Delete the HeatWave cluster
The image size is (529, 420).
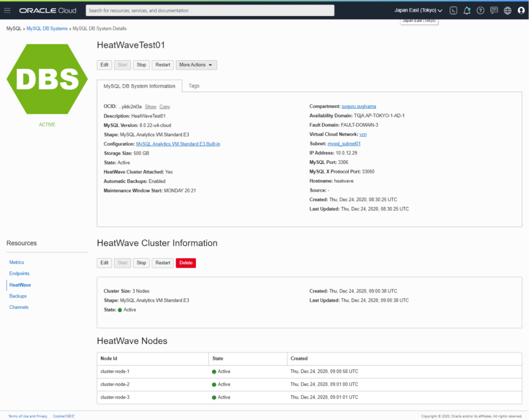coord(186,263)
